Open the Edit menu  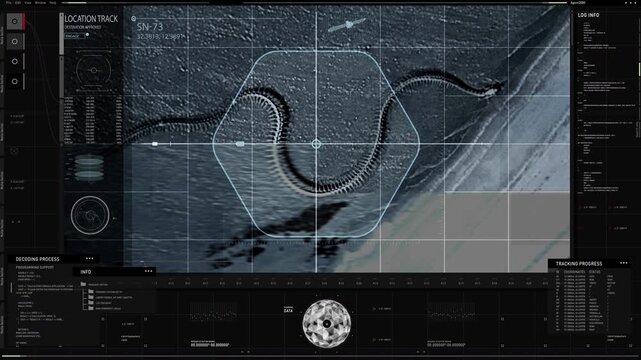tap(18, 2)
